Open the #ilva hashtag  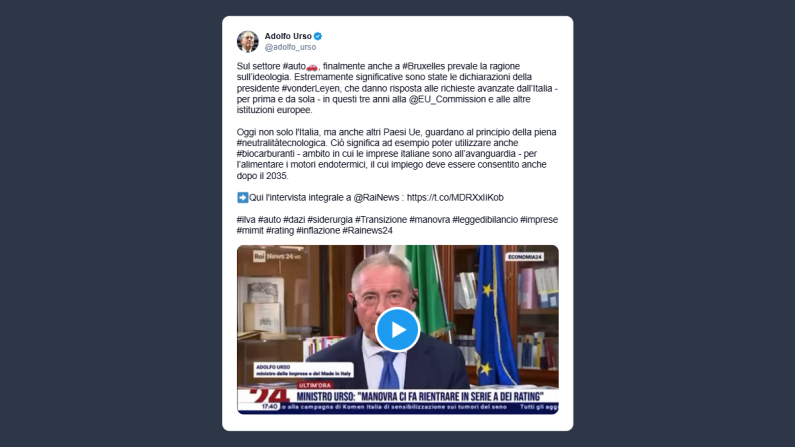point(246,220)
